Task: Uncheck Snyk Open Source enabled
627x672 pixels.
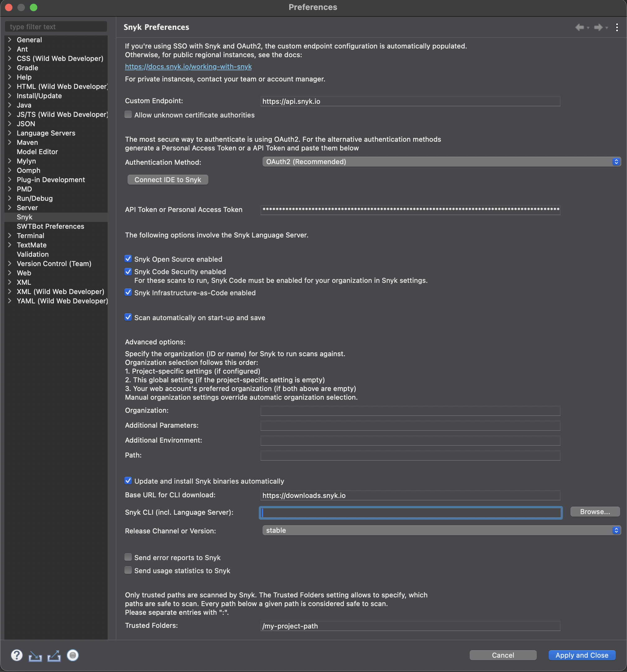Action: (128, 259)
